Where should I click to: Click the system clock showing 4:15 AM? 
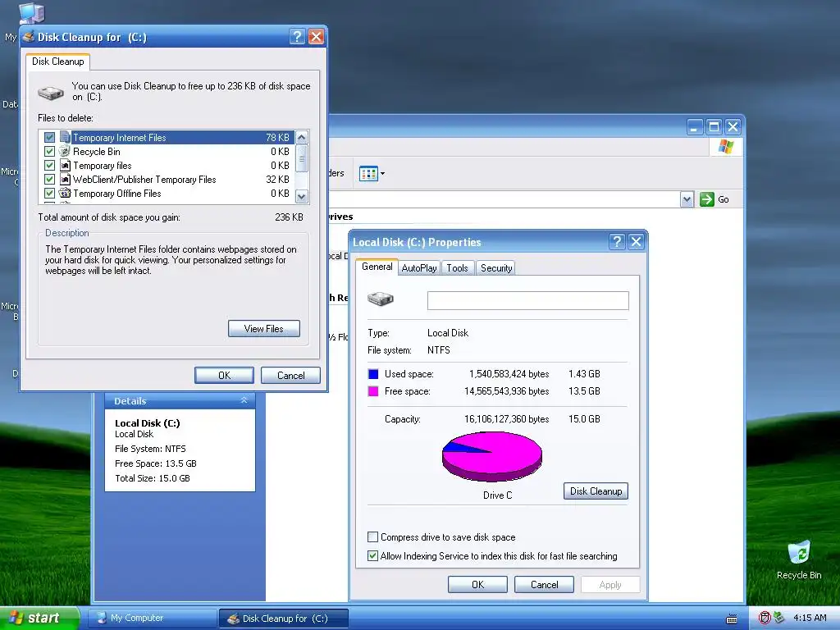[x=810, y=618]
